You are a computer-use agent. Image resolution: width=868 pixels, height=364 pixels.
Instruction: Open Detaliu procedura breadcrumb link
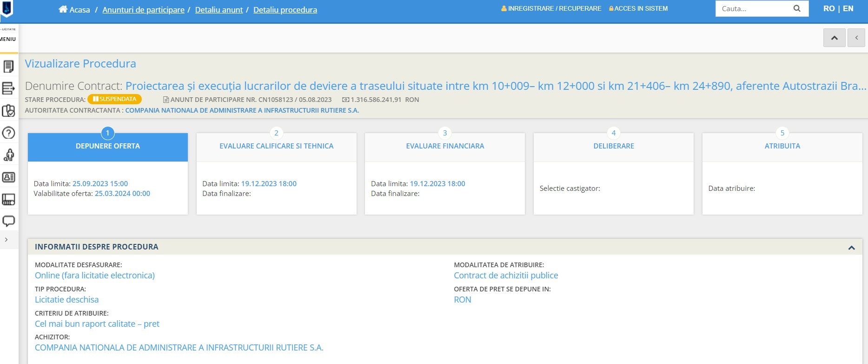(285, 10)
